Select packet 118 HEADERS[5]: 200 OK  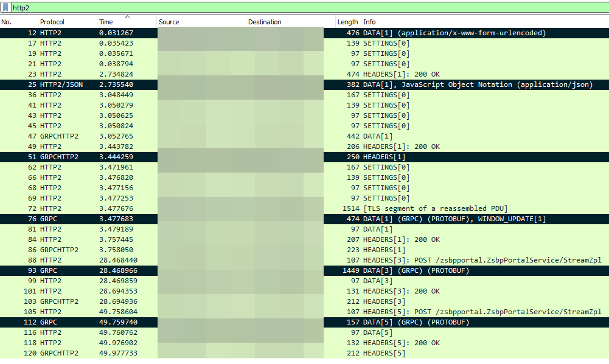click(x=304, y=343)
